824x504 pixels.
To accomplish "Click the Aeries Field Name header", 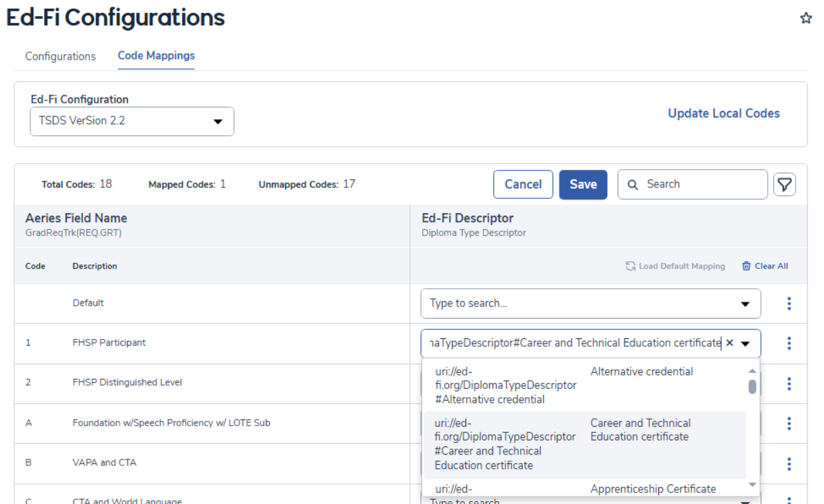I will (x=76, y=218).
